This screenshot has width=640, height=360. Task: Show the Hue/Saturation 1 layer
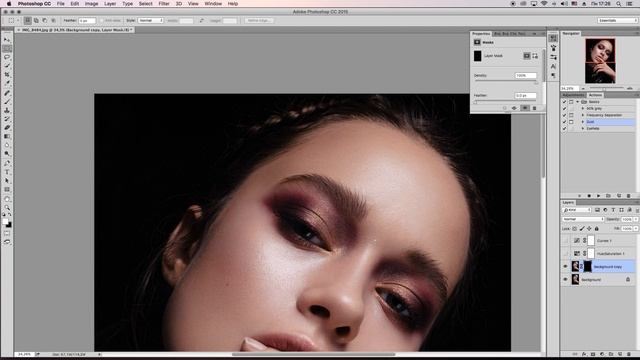click(x=565, y=253)
